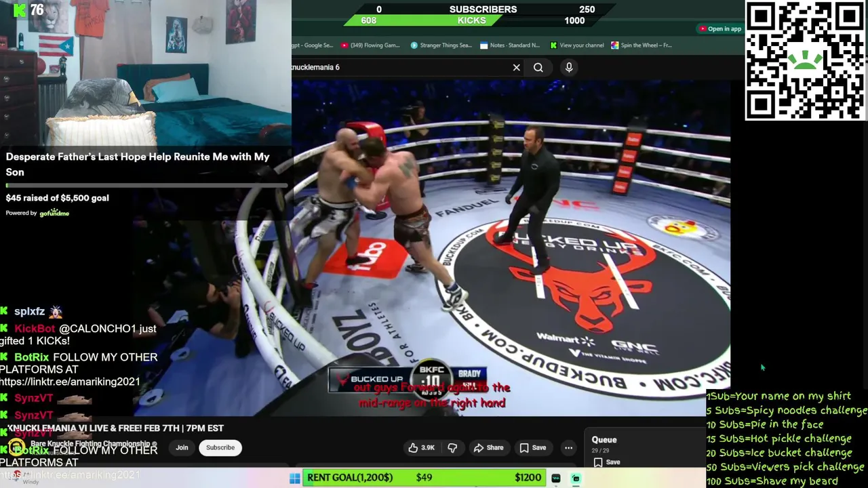
Task: Clear the YouTube search box with the X
Action: click(517, 68)
